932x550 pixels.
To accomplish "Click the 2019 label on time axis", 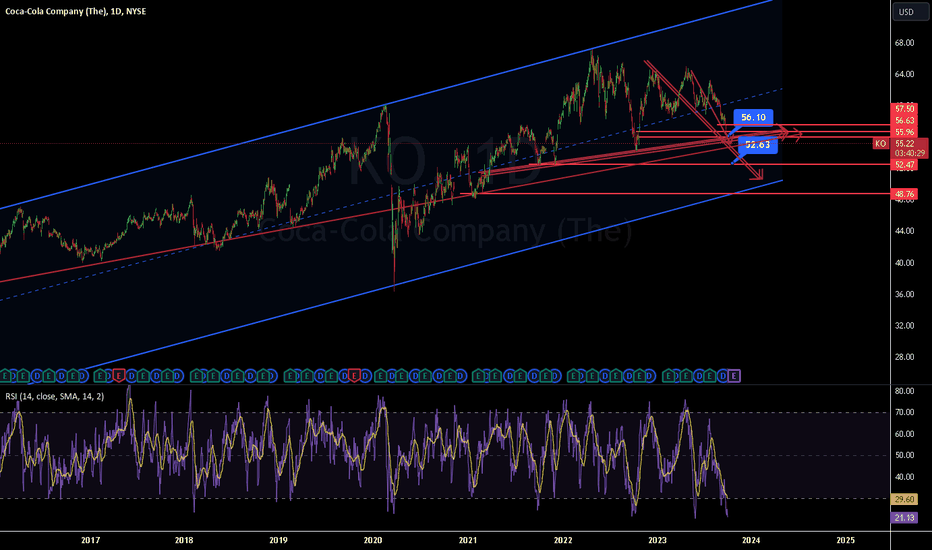I will (x=278, y=540).
